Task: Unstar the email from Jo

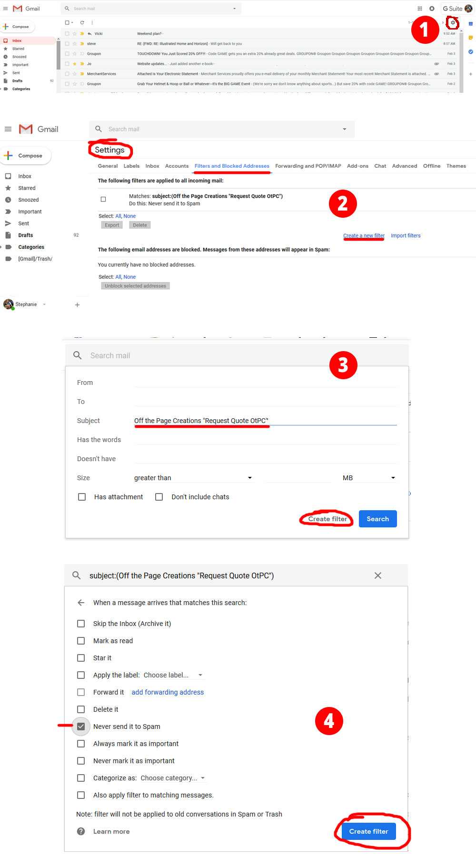Action: [x=75, y=64]
